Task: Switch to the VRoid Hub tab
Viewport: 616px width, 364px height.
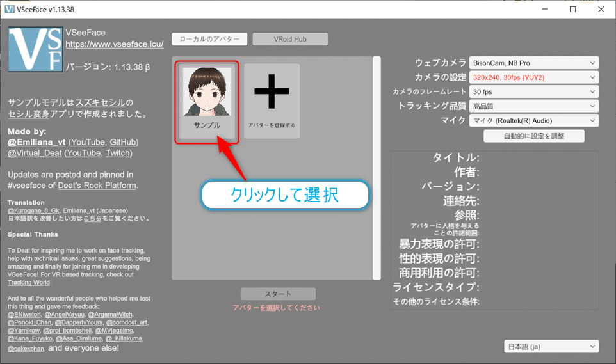Action: 290,39
